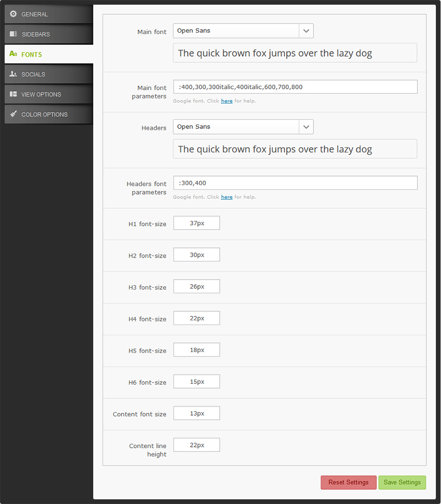Click the Fonts Aa icon
This screenshot has height=504, width=441.
[13, 54]
